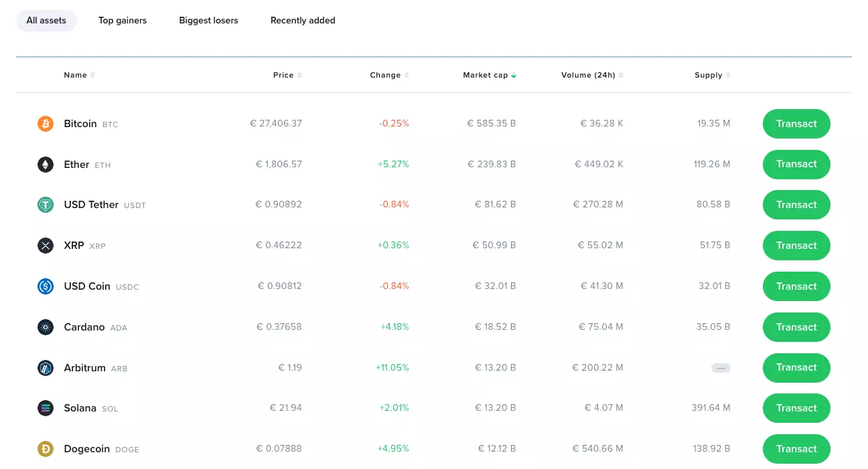Switch to the Top gainers tab
Viewport: 868px width, 469px height.
tap(123, 21)
